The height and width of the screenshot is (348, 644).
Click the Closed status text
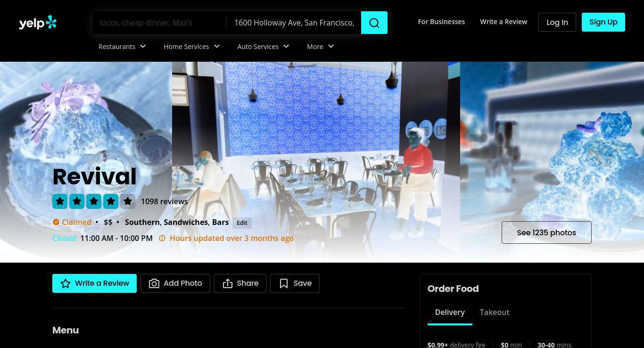coord(64,238)
